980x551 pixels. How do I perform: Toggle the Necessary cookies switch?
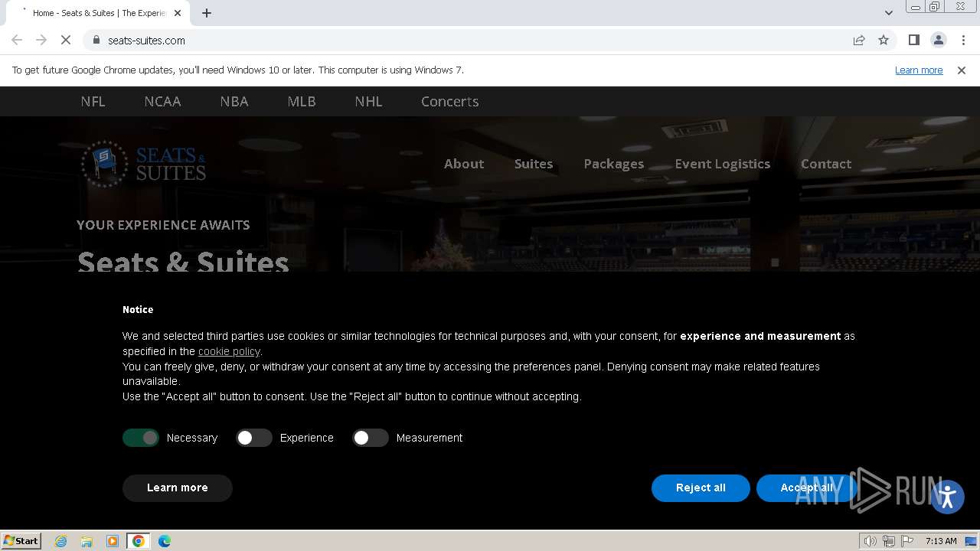[141, 438]
